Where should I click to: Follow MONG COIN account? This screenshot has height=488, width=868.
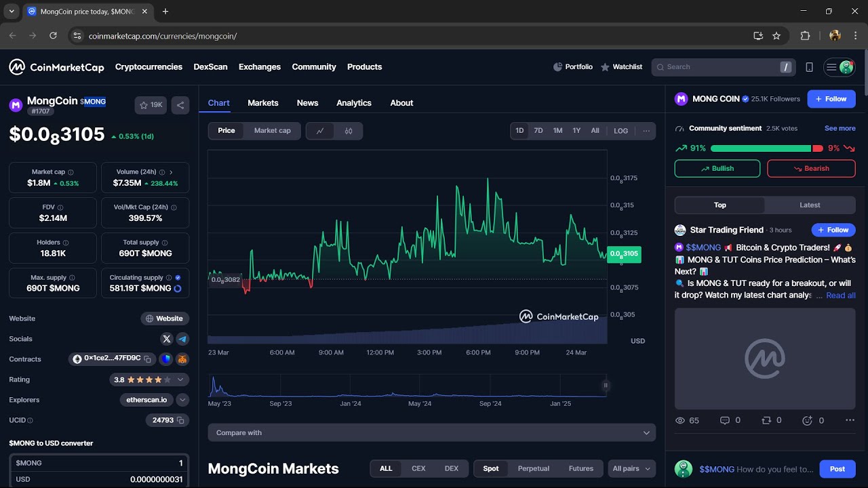[x=831, y=99]
